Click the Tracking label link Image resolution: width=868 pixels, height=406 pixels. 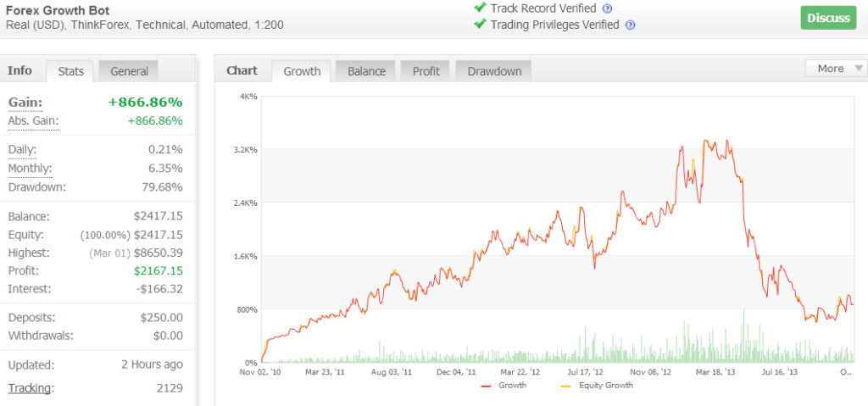[x=30, y=388]
